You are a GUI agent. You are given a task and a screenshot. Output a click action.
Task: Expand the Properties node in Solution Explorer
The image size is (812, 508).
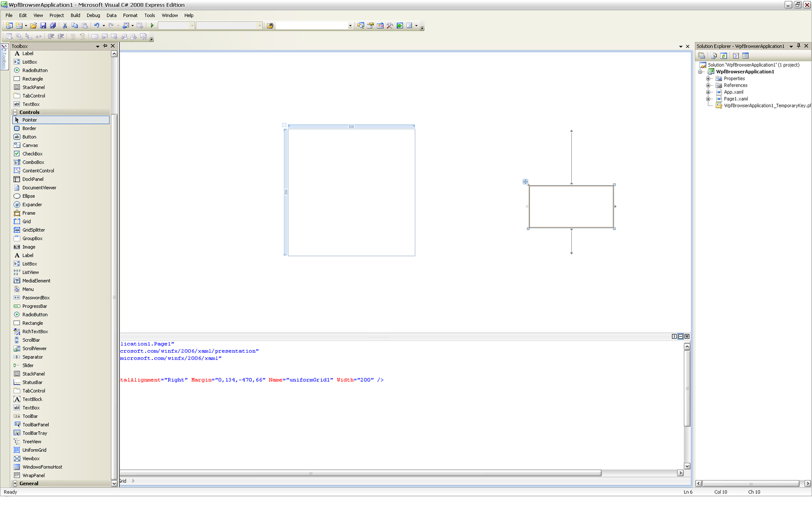pyautogui.click(x=708, y=78)
